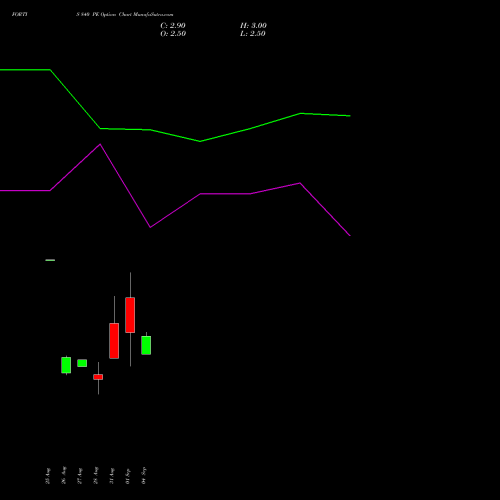Click the small green candle for 27 Aug
500x500 pixels.
(x=82, y=363)
